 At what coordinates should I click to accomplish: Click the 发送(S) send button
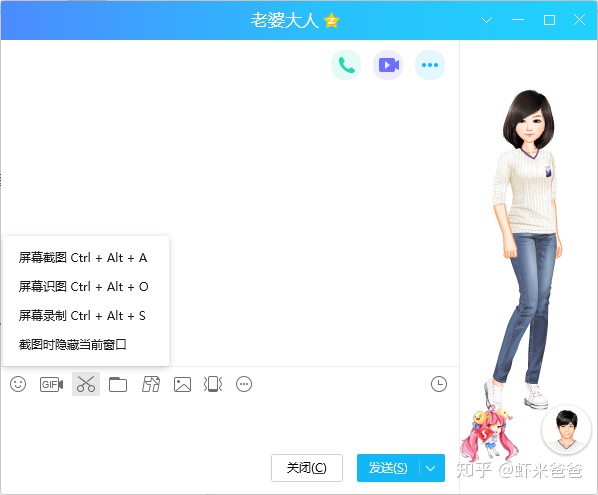(x=388, y=468)
